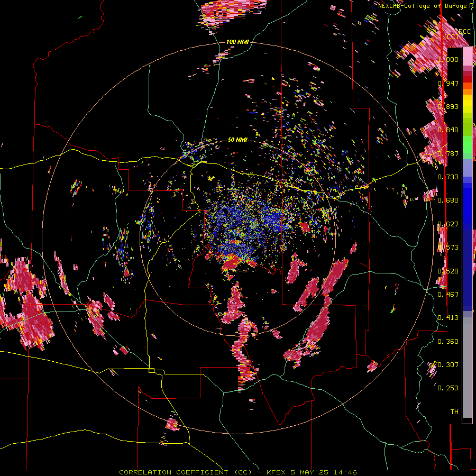The image size is (476, 476).
Task: Click the 5 MAY 25 date in caption
Action: (309, 472)
